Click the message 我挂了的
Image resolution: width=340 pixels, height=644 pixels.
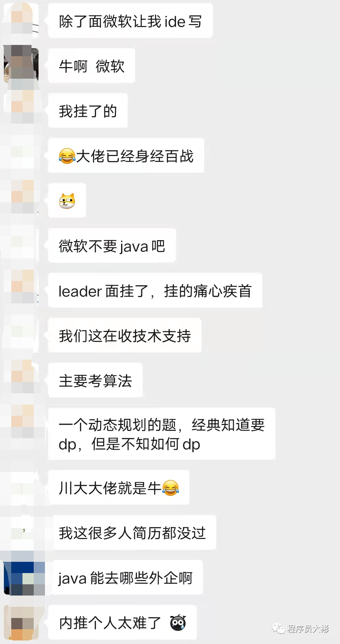(88, 111)
